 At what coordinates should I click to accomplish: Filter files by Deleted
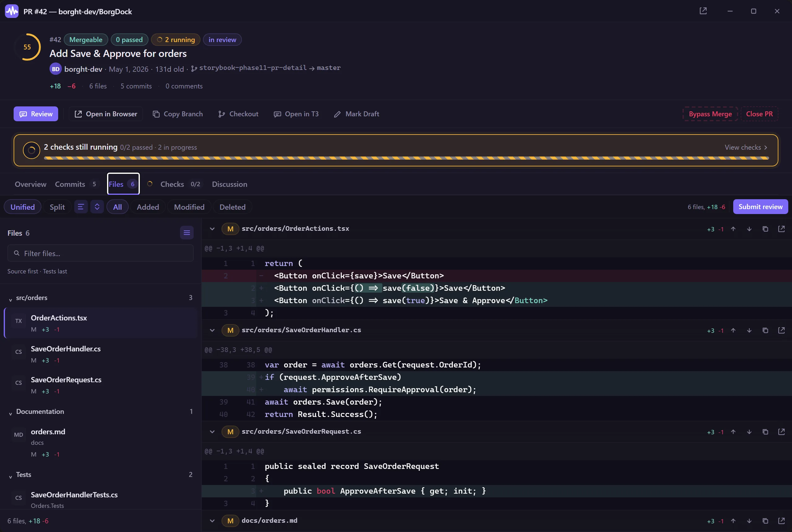click(x=232, y=207)
